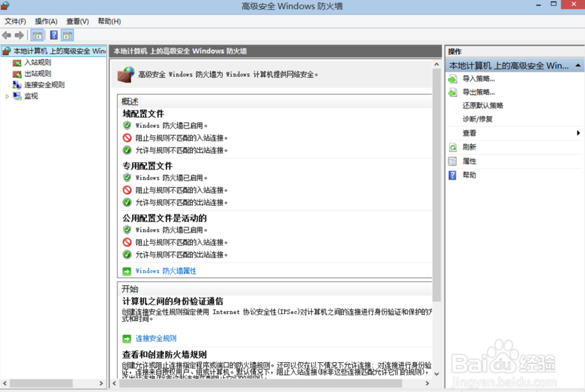Click the tree pane horizontal scroll left arrow
Viewport: 585px width, 392px height.
click(5, 383)
